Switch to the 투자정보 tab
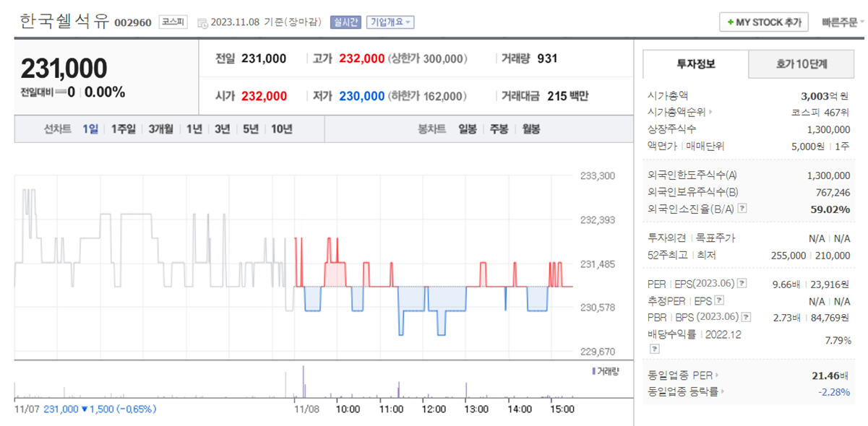The image size is (868, 426). pyautogui.click(x=695, y=64)
